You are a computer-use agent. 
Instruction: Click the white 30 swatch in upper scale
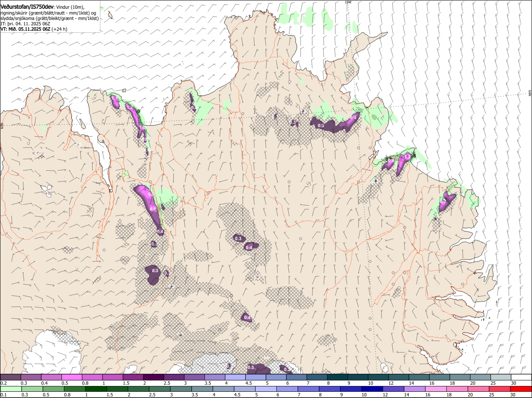(x=522, y=377)
